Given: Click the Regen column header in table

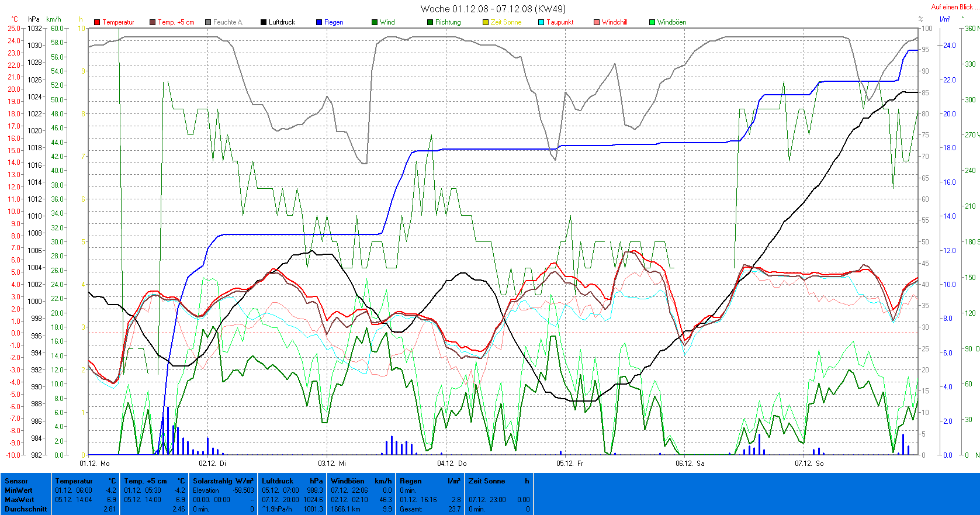Looking at the screenshot, I should click(410, 481).
